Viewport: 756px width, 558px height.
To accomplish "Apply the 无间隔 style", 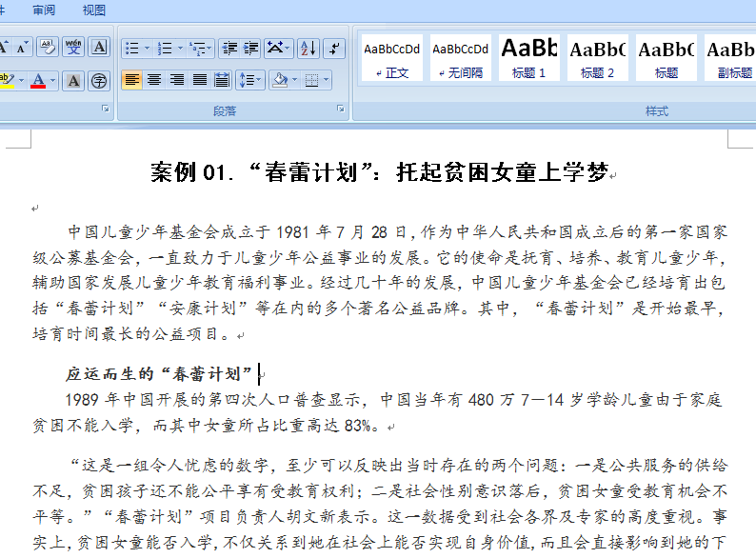I will [x=460, y=57].
